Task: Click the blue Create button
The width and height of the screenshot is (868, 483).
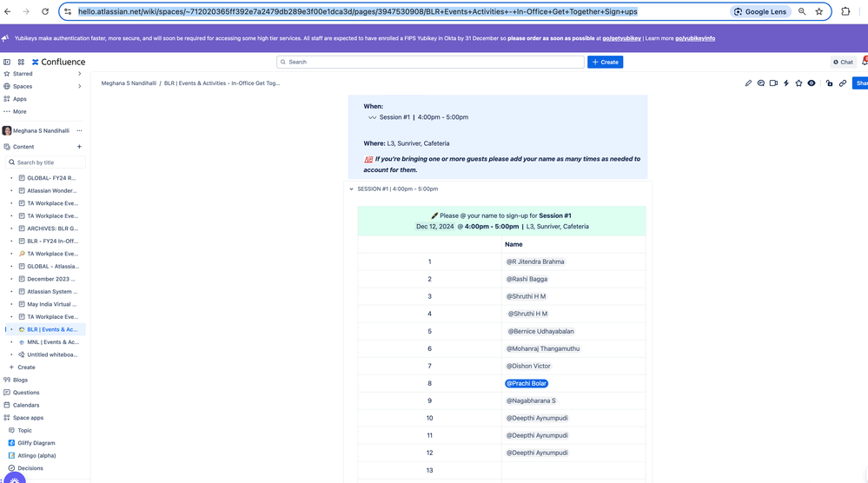Action: pos(605,62)
